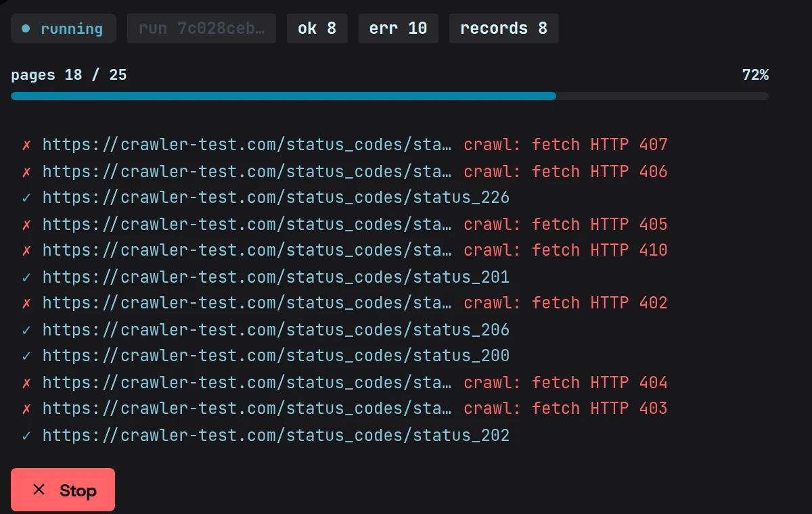Select the run 7c028ceb… identifier chip

pyautogui.click(x=202, y=28)
